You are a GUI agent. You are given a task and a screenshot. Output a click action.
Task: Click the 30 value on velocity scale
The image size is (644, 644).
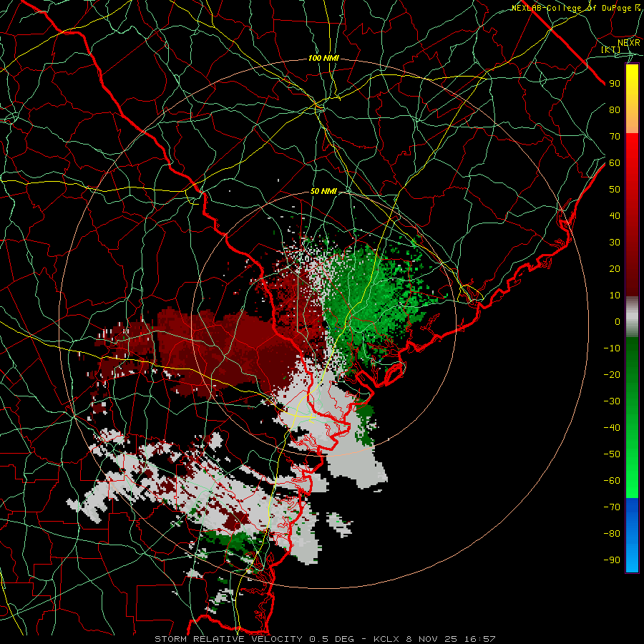pos(615,243)
